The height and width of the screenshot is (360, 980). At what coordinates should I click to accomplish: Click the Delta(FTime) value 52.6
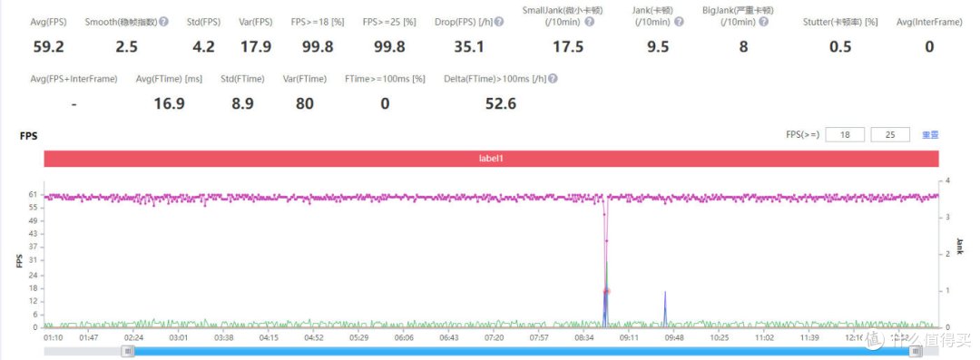(501, 103)
